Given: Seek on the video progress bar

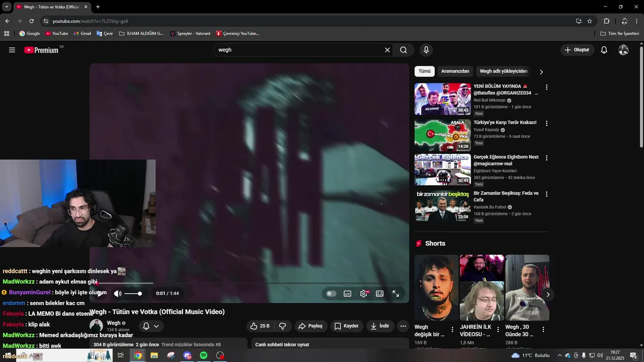Looking at the screenshot, I should click(x=249, y=283).
